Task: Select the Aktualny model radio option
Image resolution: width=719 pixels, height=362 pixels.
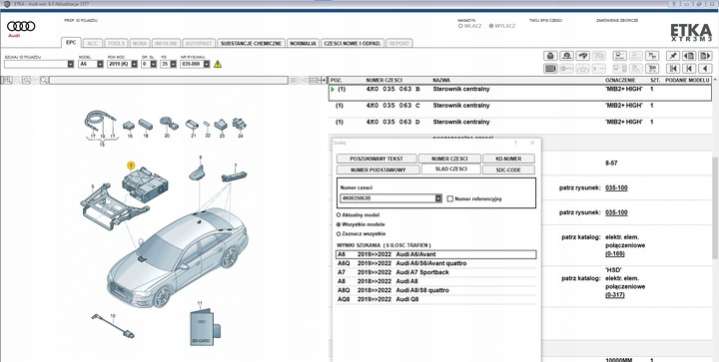Action: click(x=338, y=215)
